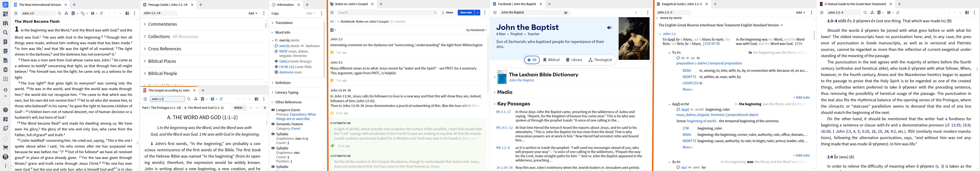Click the New note button
Image resolution: width=980 pixels, height=171 pixels.
[x=466, y=13]
